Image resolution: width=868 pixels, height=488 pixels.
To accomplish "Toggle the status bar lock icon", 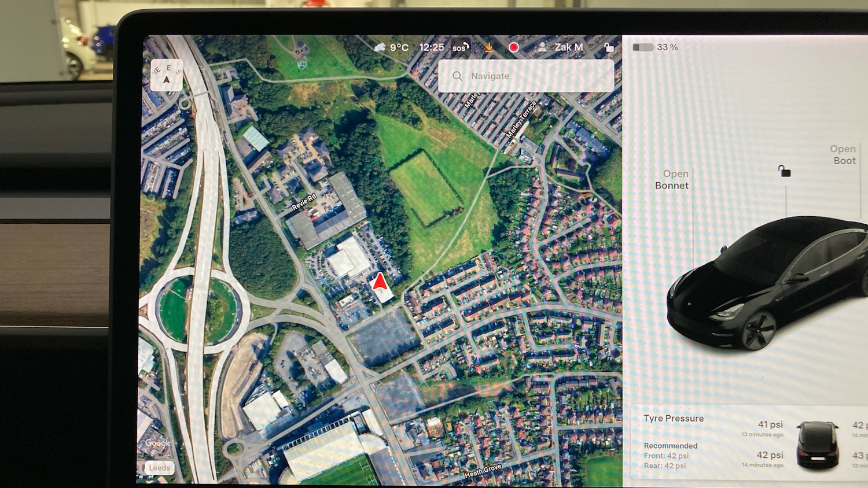I will point(609,47).
